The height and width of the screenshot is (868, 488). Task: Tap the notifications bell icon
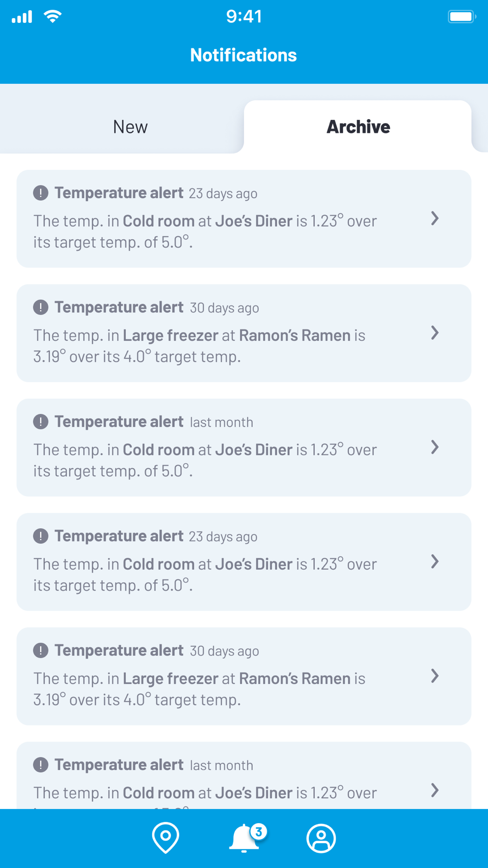click(x=244, y=838)
